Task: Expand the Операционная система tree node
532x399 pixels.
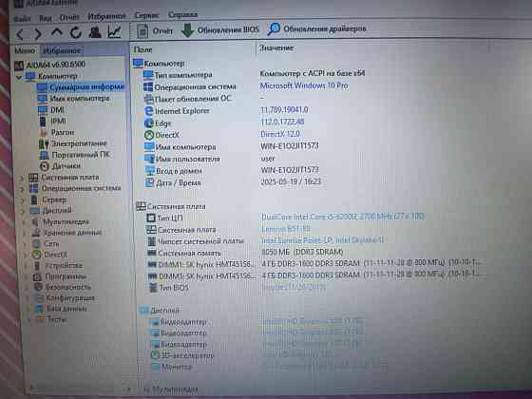Action: point(23,189)
